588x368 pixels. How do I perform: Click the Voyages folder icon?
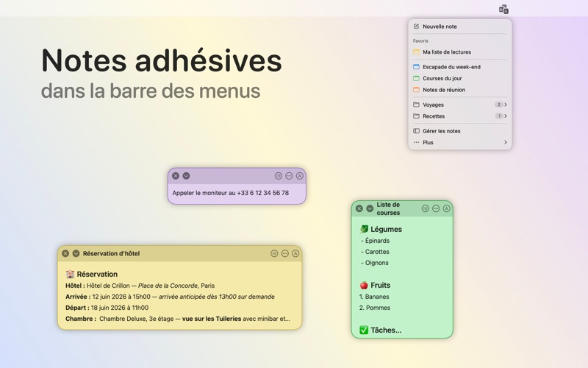(x=416, y=105)
